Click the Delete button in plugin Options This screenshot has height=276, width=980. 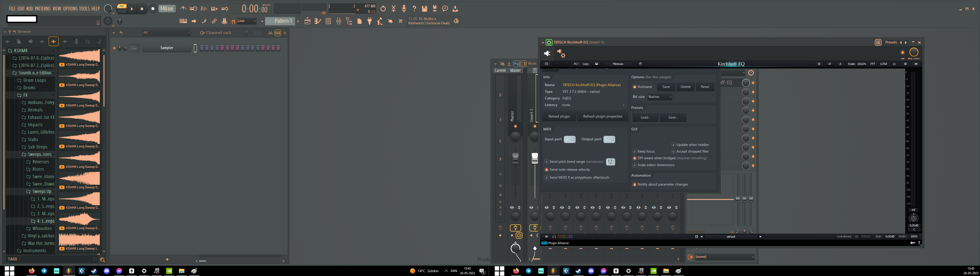[x=685, y=87]
